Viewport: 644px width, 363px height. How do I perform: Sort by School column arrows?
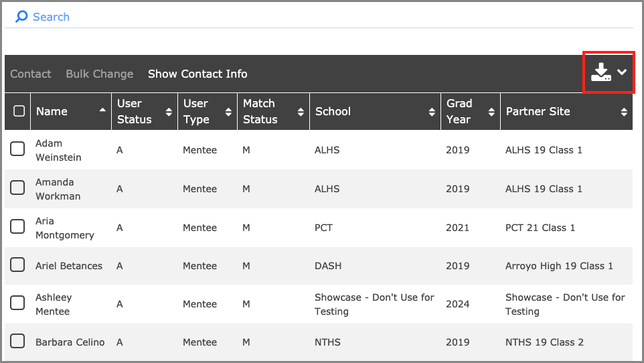click(432, 112)
